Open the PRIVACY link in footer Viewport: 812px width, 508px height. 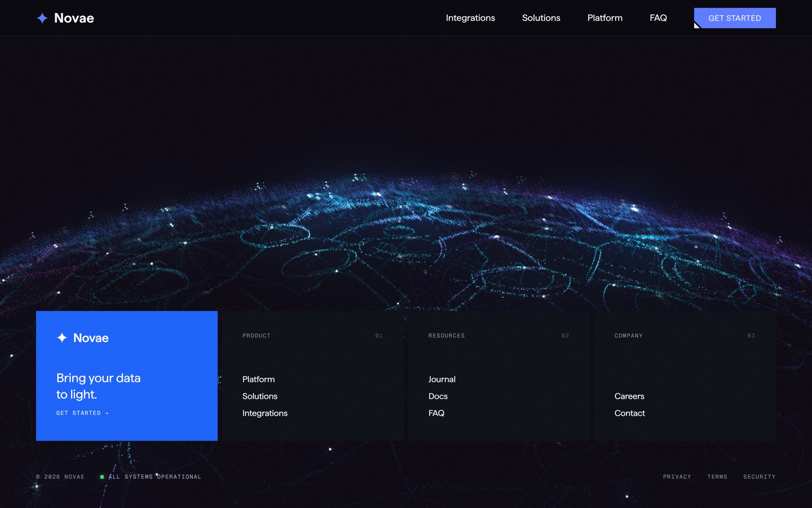[x=677, y=477]
